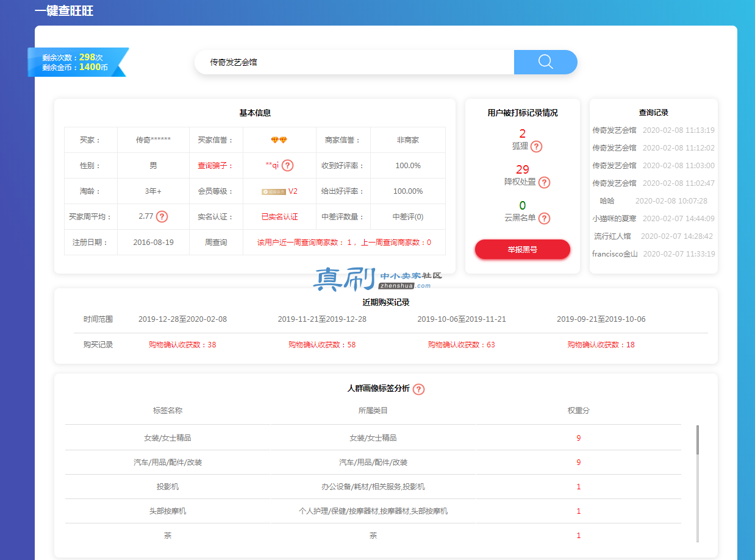Screen dimensions: 755x560
Task: Open help icon next to 降权处置
Action: 544,182
